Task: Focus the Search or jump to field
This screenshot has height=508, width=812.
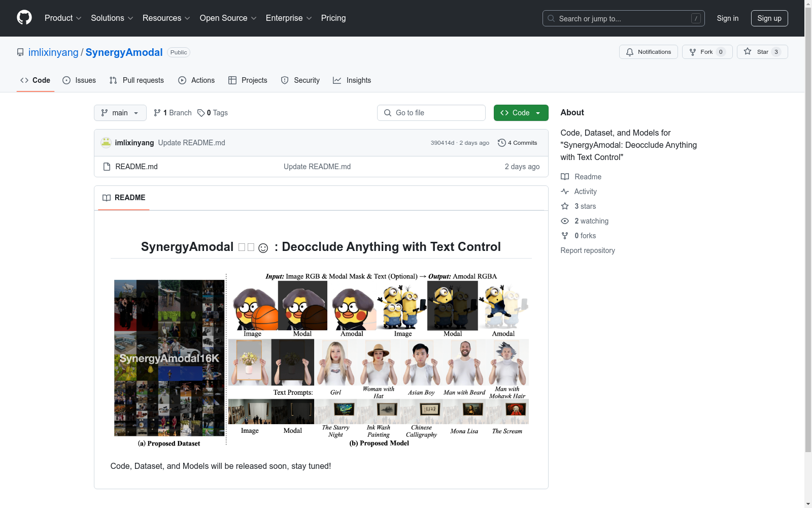Action: tap(623, 18)
